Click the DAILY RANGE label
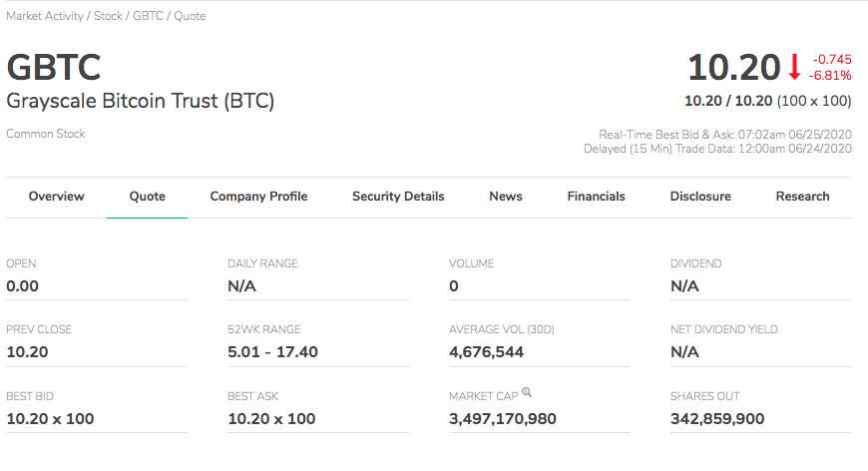 point(262,263)
